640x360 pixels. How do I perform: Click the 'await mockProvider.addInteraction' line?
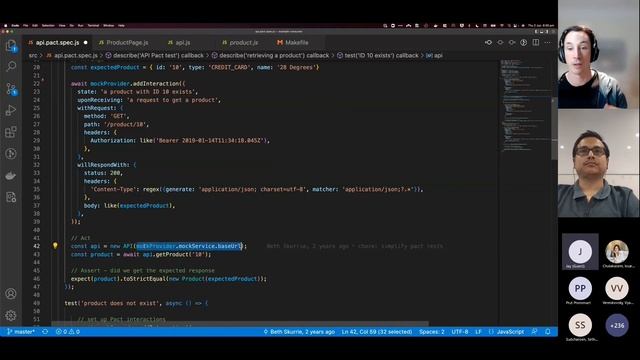128,84
